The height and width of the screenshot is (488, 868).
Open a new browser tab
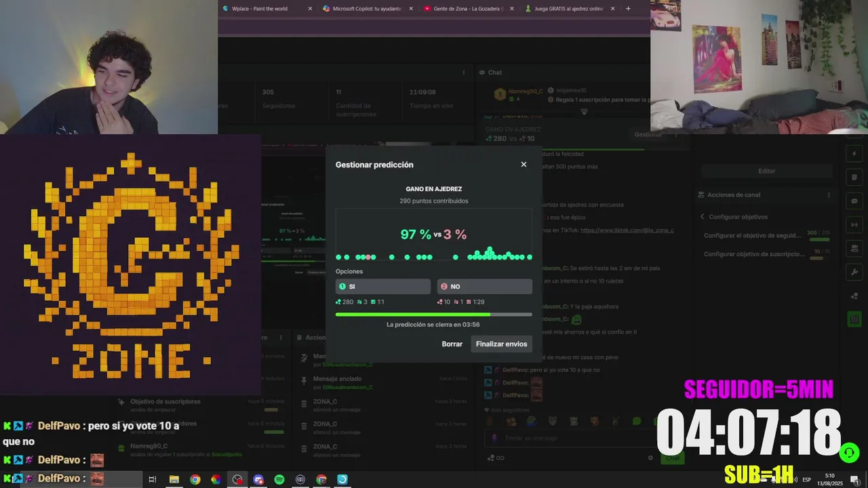[x=628, y=9]
